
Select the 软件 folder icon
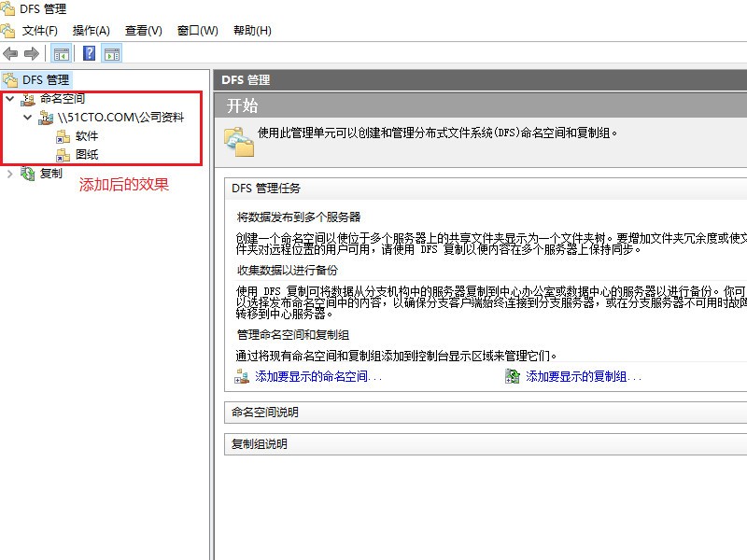(63, 137)
